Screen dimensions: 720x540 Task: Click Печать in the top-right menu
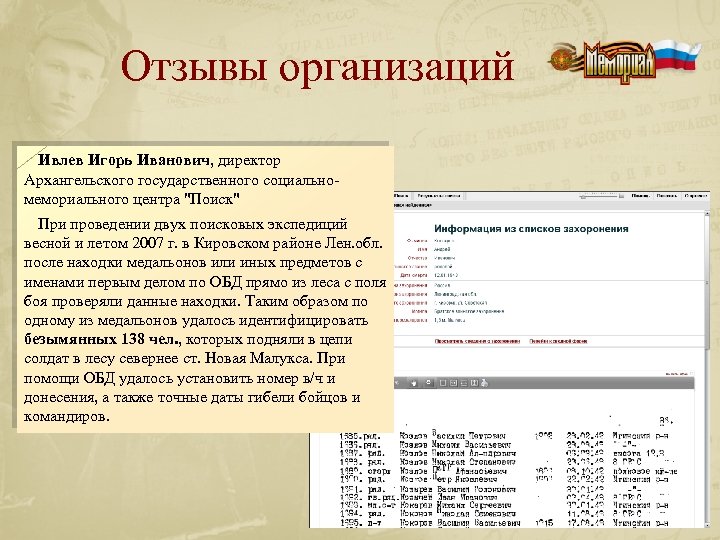667,196
